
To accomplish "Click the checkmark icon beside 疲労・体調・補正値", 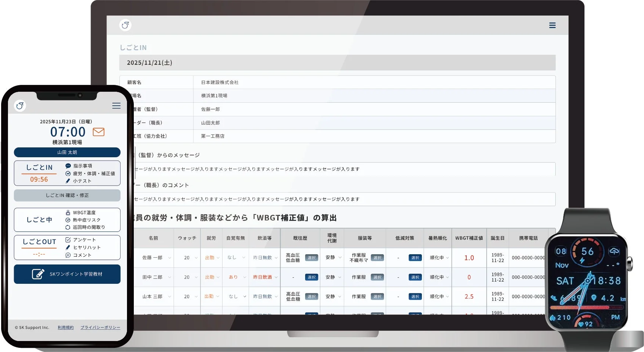I will click(67, 174).
